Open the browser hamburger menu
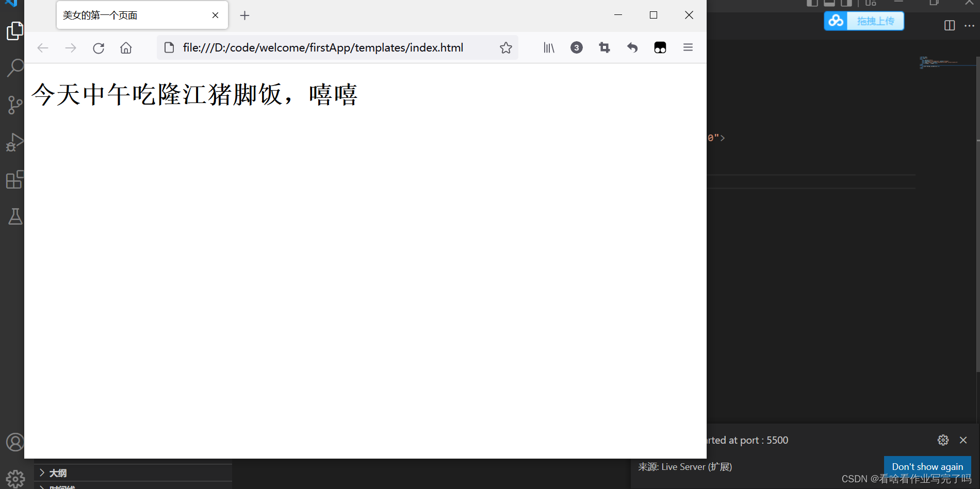 tap(688, 47)
